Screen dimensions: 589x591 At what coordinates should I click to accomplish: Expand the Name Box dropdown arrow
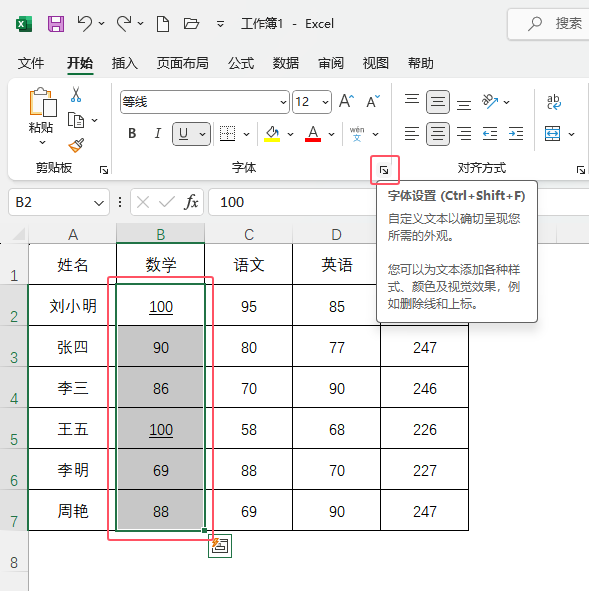(x=99, y=203)
